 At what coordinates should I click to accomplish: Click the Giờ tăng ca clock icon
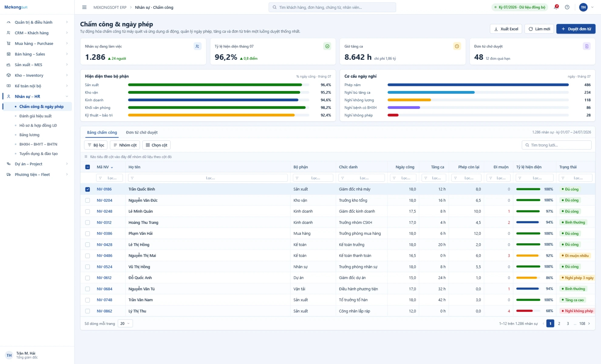click(457, 46)
